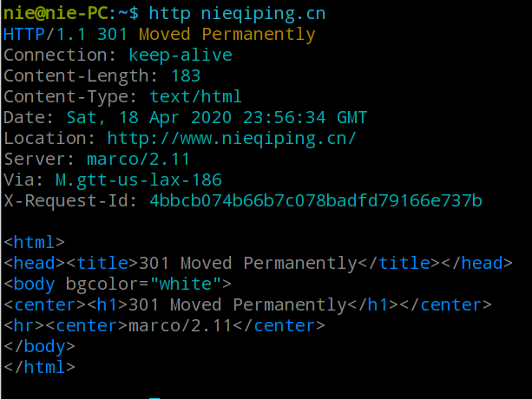Click the Location URL http://www.nieqiping.cn/

pyautogui.click(x=232, y=139)
